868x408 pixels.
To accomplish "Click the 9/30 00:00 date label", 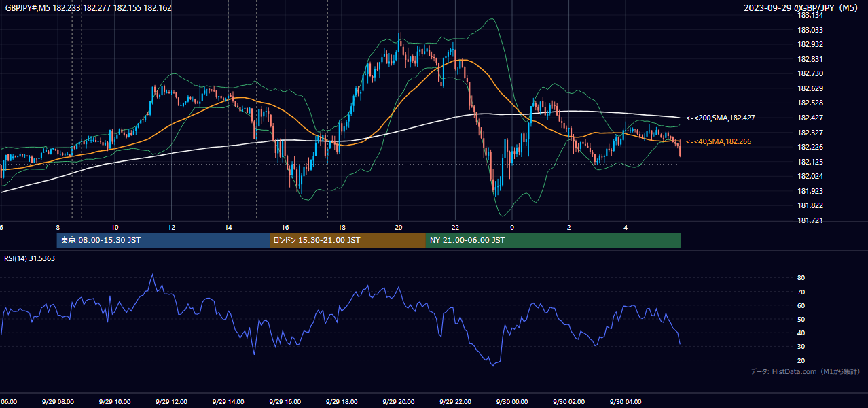I will pyautogui.click(x=511, y=402).
